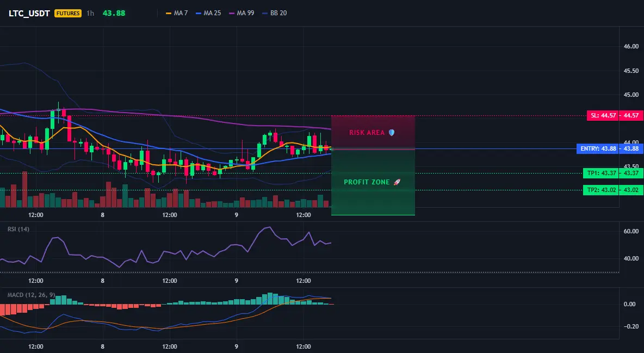Open the MACD (12, 26, 9) indicator label
Screen dimensions: 644x353
pos(31,295)
